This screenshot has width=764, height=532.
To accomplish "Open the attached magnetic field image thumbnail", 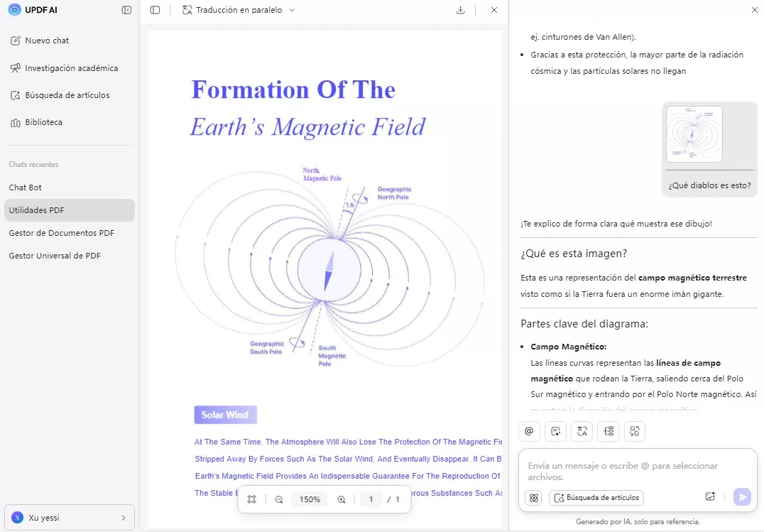I will coord(694,134).
